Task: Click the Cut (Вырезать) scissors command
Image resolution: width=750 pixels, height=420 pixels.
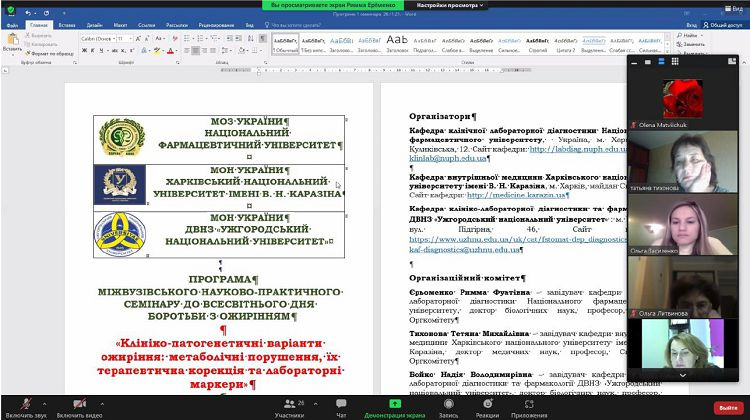Action: pyautogui.click(x=38, y=35)
